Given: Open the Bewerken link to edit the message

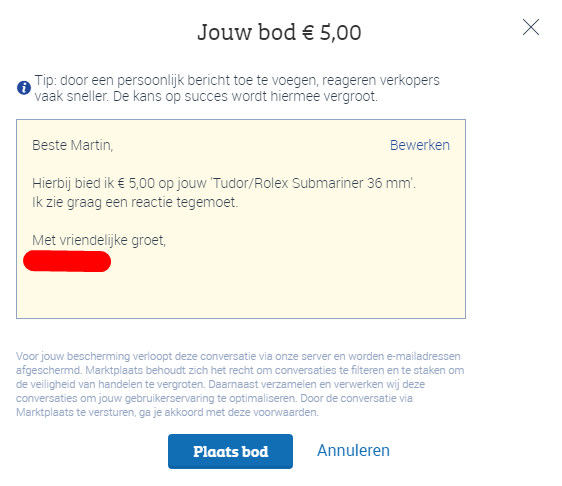Looking at the screenshot, I should 420,145.
